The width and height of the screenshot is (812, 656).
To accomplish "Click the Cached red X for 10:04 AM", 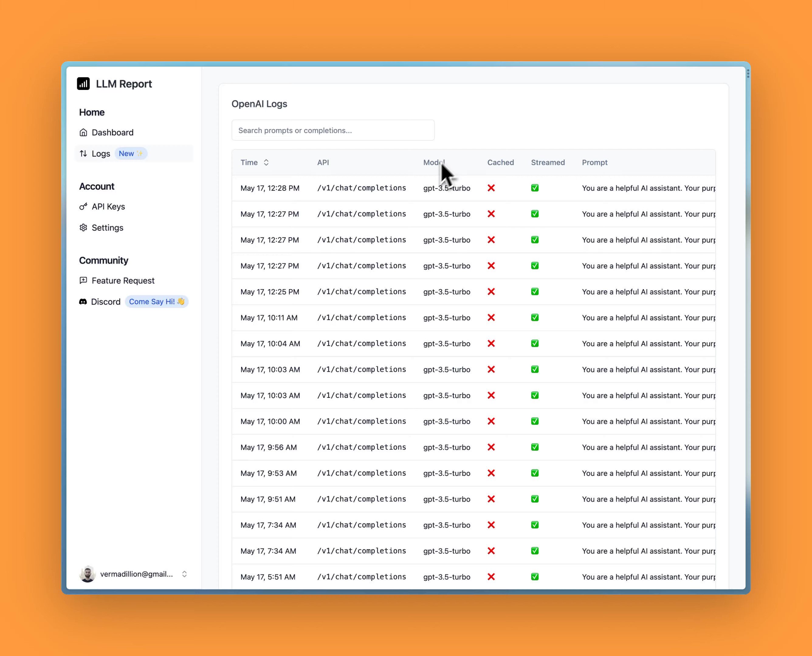I will tap(491, 343).
